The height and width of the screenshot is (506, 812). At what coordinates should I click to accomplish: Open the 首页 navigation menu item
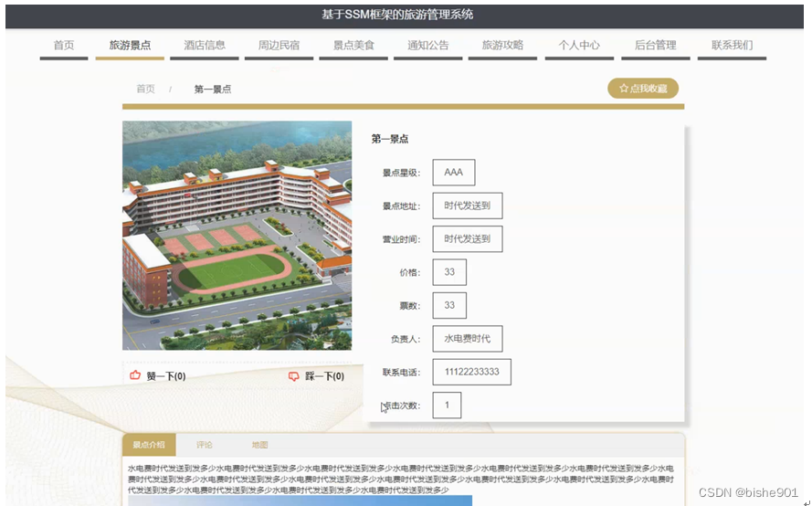[64, 45]
